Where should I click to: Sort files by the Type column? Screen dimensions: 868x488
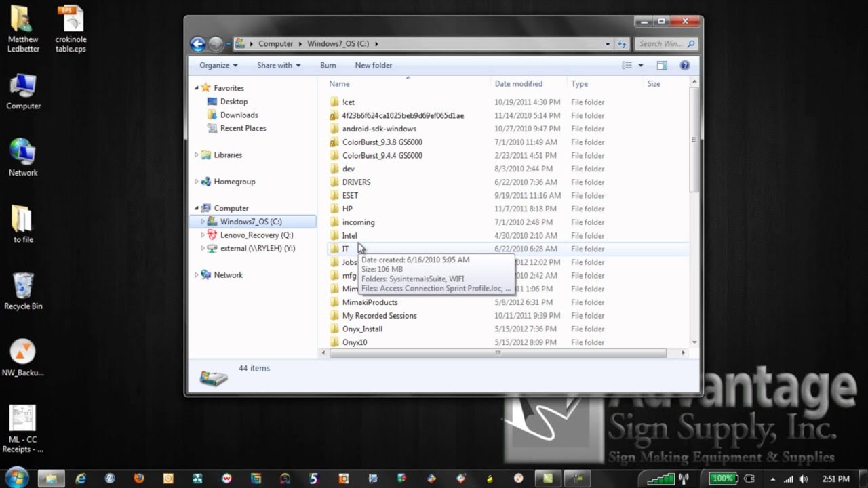point(605,84)
